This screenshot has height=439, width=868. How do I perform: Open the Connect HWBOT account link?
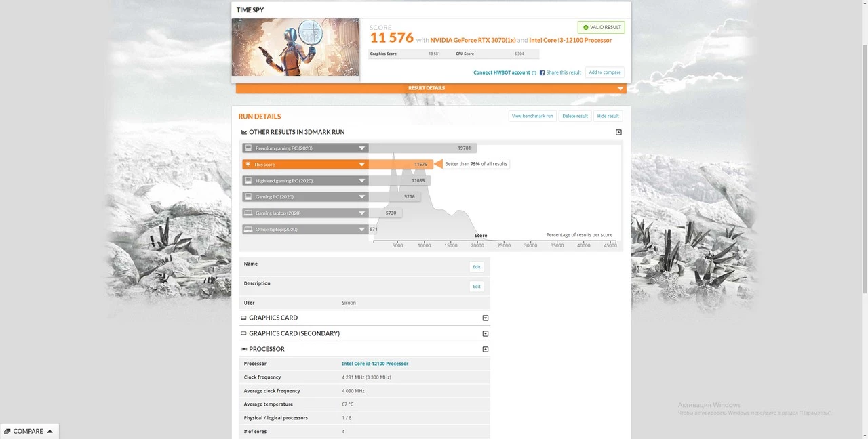502,72
